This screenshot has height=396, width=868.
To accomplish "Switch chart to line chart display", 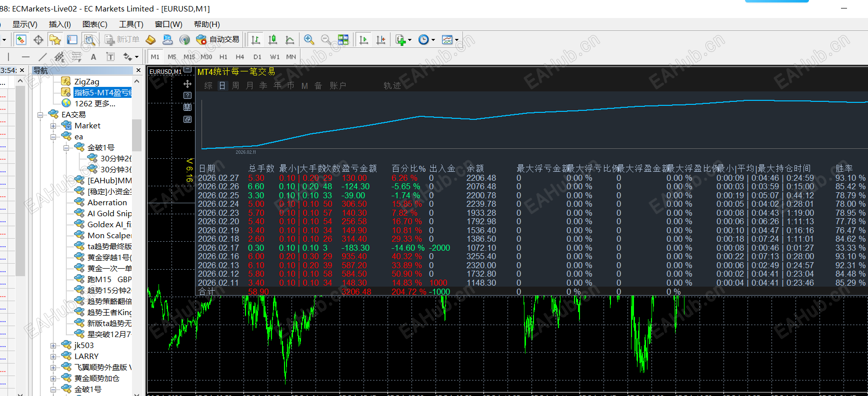I will (x=289, y=39).
